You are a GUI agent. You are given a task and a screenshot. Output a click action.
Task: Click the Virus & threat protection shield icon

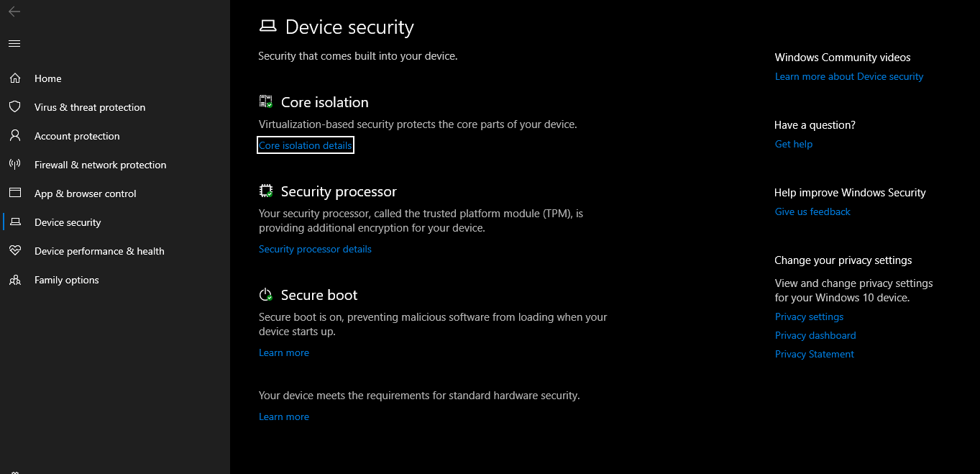(x=14, y=107)
